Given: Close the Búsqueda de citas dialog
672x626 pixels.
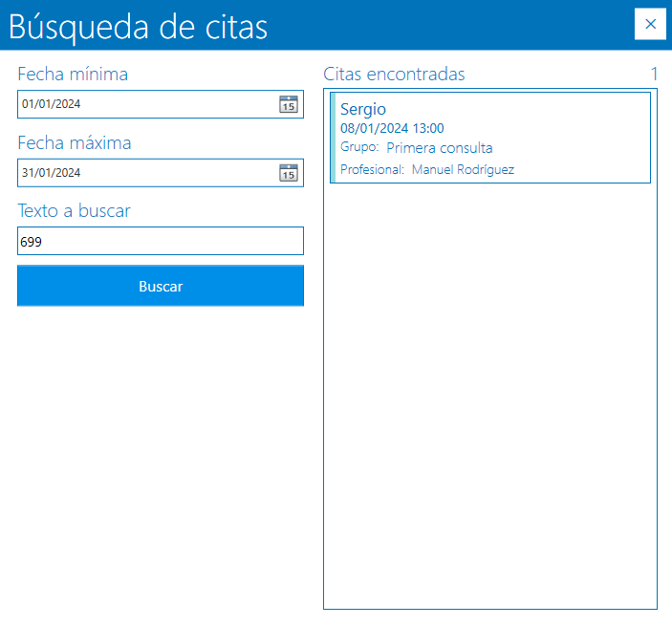Looking at the screenshot, I should point(650,24).
